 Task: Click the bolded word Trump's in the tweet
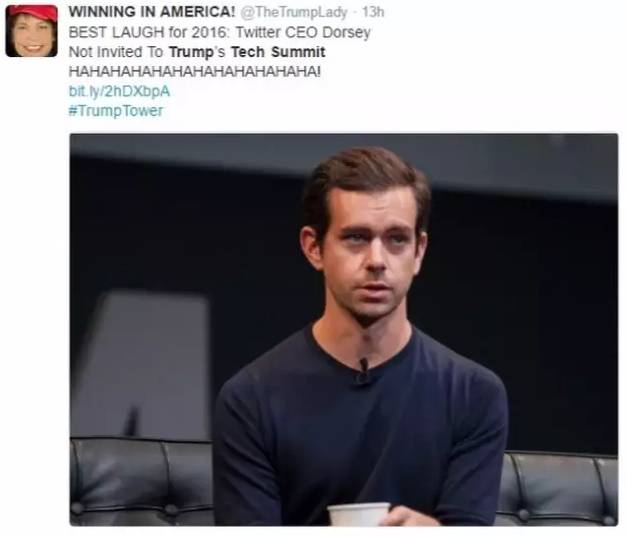198,52
